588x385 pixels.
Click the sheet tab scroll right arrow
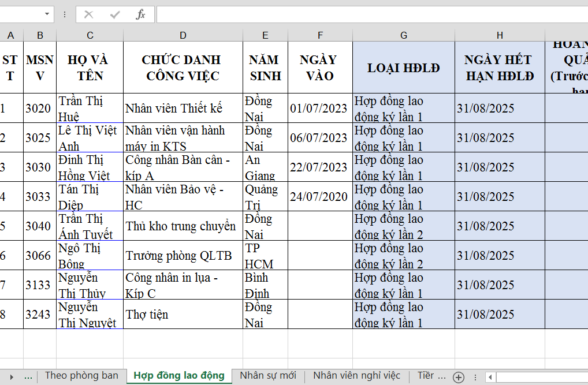tap(12, 377)
